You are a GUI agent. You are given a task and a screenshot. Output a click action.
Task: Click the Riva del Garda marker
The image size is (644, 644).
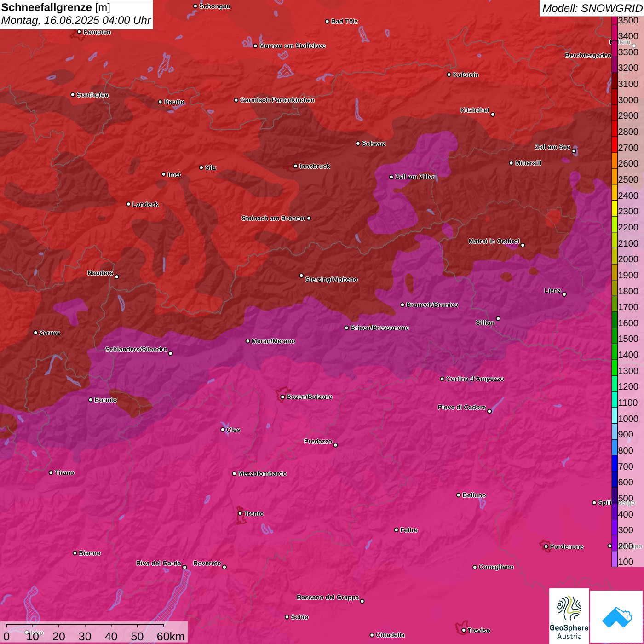pos(184,567)
